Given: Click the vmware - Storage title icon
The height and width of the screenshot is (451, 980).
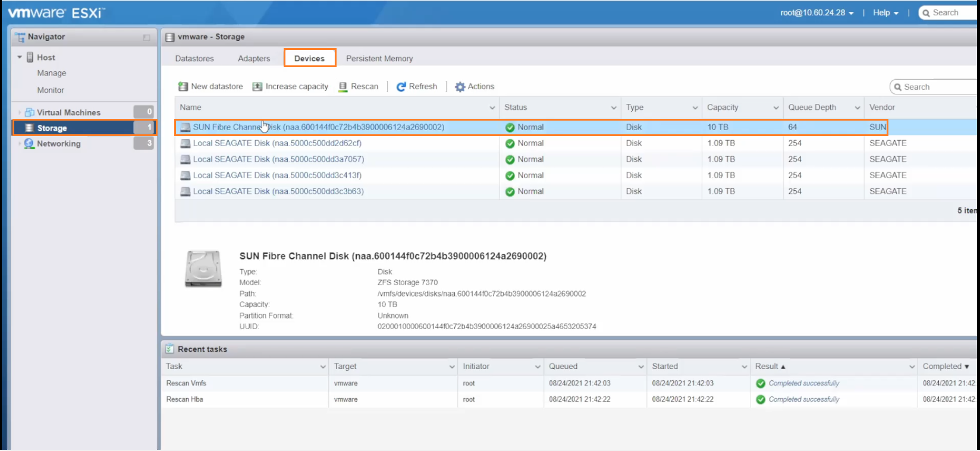Looking at the screenshot, I should [170, 37].
